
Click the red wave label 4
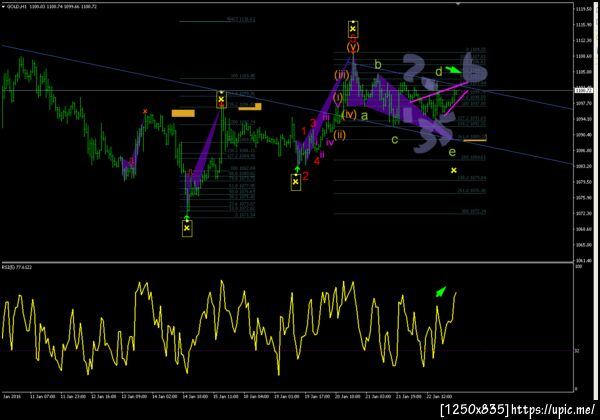(316, 161)
